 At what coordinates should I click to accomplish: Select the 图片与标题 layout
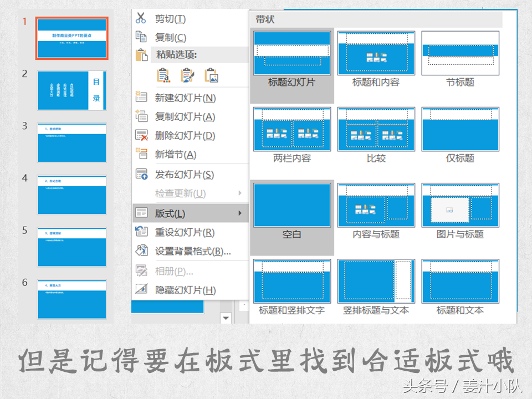click(x=460, y=211)
